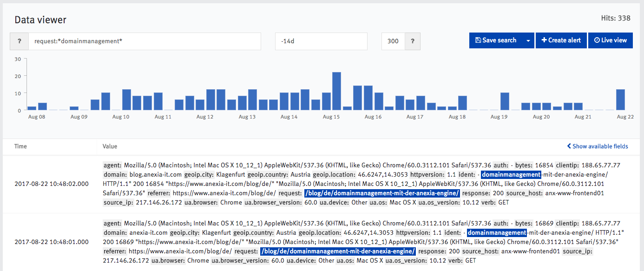Click highlighted request path in first log entry

tap(382, 193)
